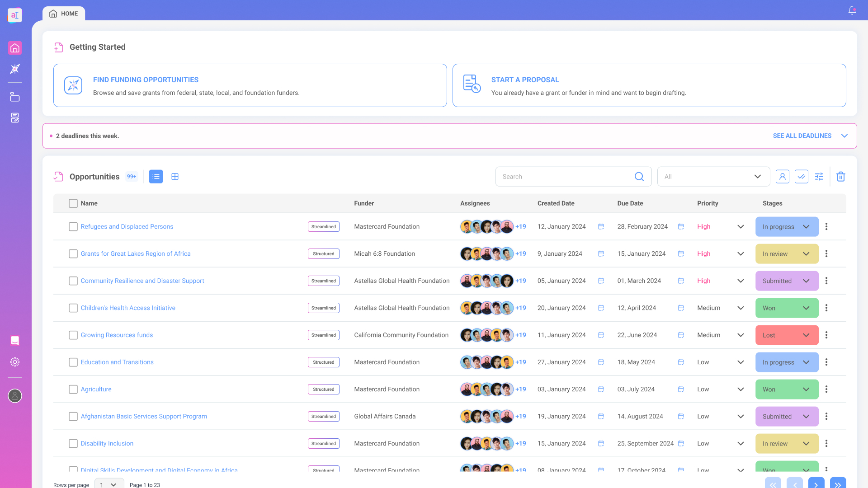This screenshot has width=868, height=488.
Task: Open the chat sidebar icon
Action: point(15,341)
